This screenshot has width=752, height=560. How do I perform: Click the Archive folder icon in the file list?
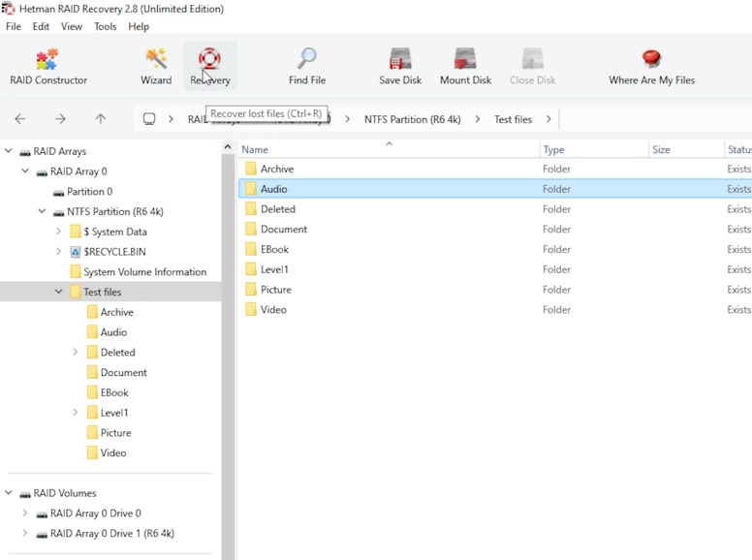tap(250, 169)
